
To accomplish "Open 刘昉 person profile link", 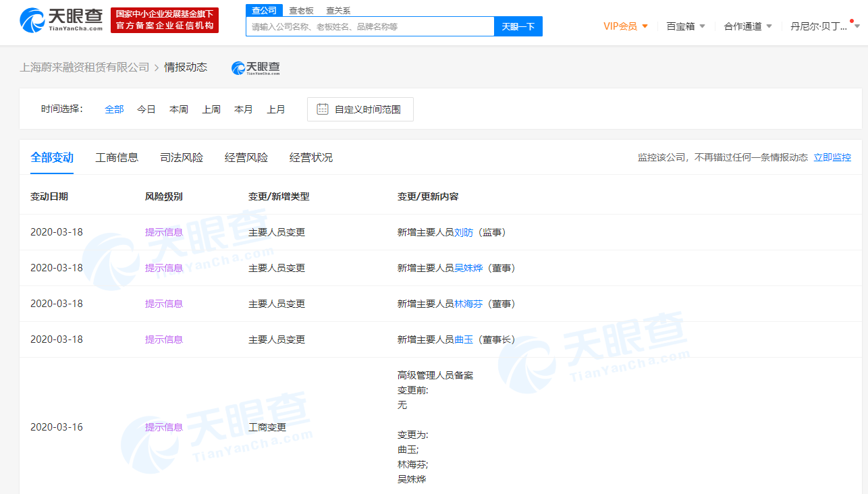I will pyautogui.click(x=463, y=231).
